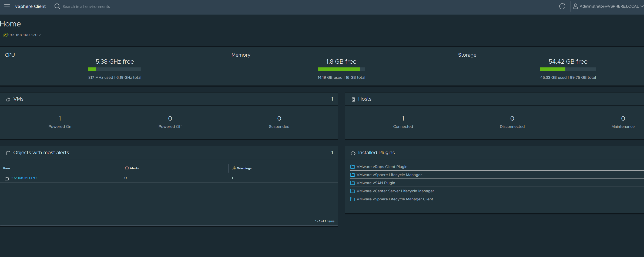Refresh the vSphere Client view
The height and width of the screenshot is (257, 644).
(562, 6)
